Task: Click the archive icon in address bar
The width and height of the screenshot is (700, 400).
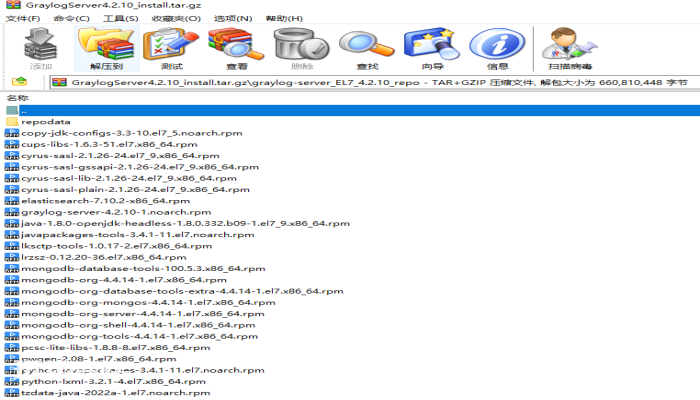Action: (x=59, y=82)
